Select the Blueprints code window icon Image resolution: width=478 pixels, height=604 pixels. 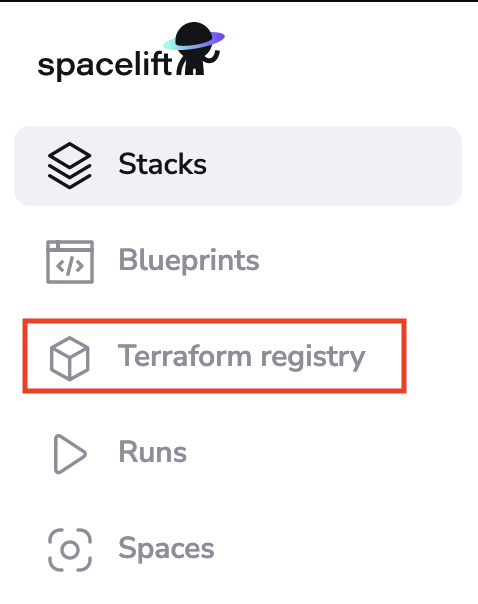pyautogui.click(x=70, y=262)
